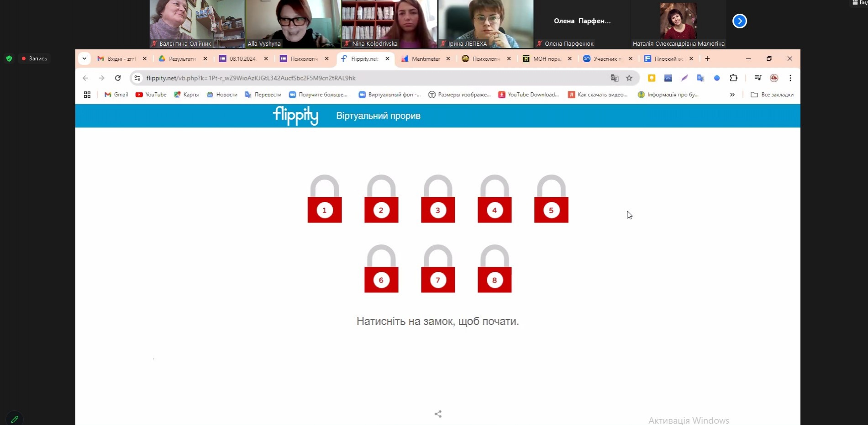Click the share icon below the locks
The height and width of the screenshot is (425, 868).
[x=438, y=414]
